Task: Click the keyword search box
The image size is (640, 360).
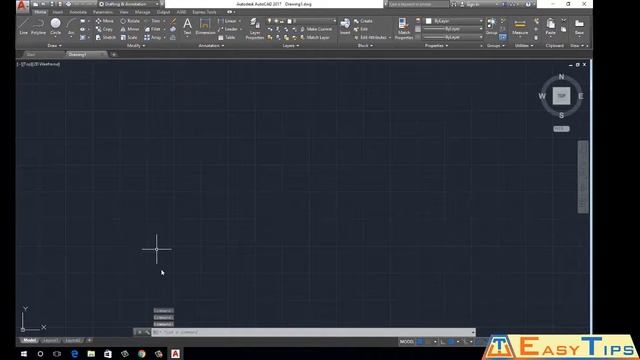Action: tap(418, 4)
